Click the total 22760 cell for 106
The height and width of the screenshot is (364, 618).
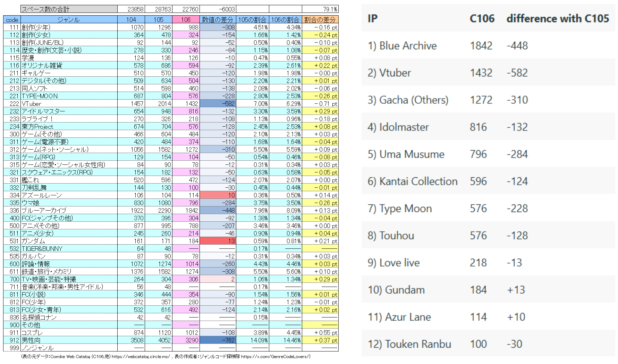pos(186,9)
